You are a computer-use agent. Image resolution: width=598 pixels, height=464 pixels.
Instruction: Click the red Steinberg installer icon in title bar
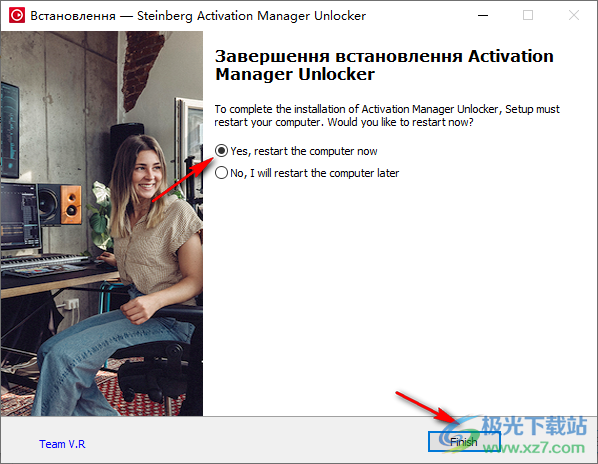point(17,15)
